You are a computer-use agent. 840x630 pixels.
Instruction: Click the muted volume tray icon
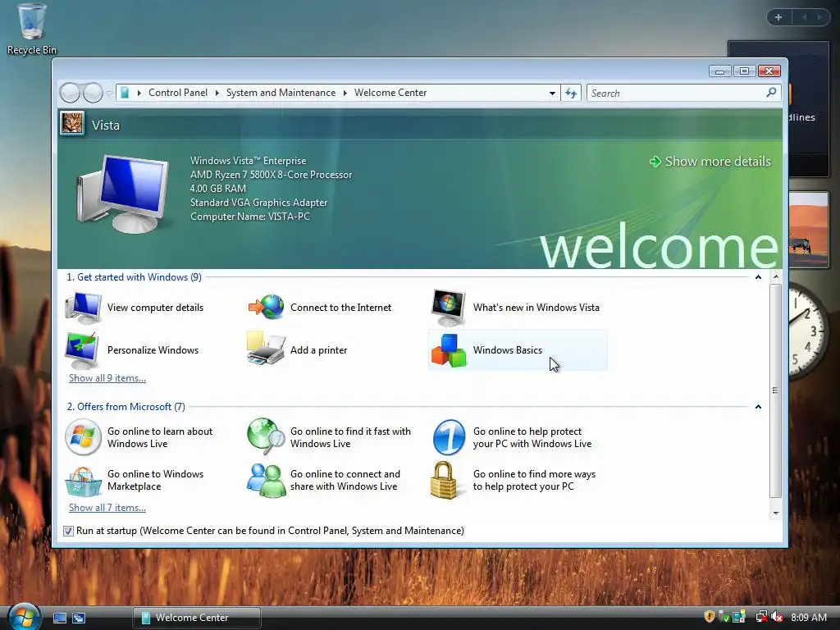(x=778, y=617)
